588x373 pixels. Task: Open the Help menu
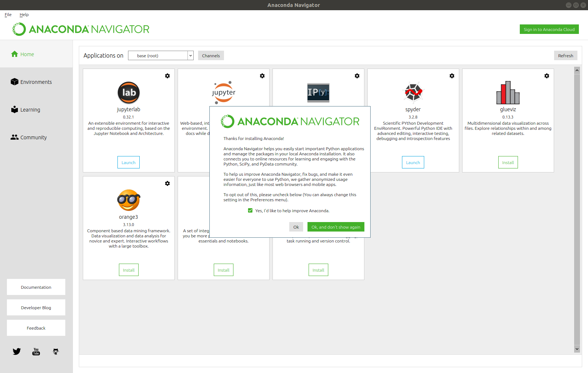[x=24, y=15]
